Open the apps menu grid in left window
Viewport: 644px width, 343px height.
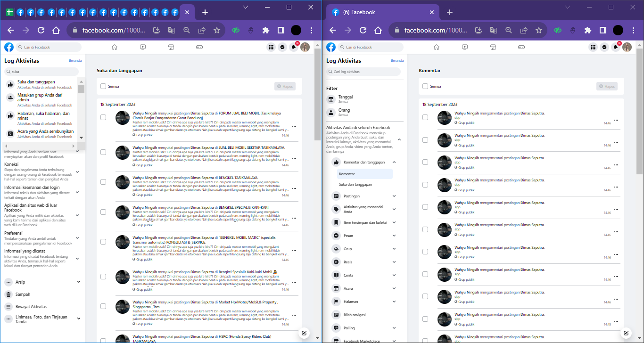pos(271,47)
